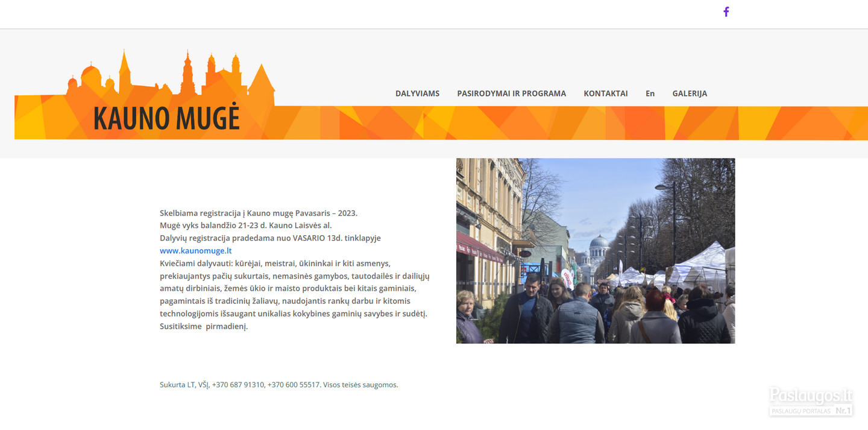Open the GALERIJA menu item
The width and height of the screenshot is (868, 430).
(x=690, y=93)
